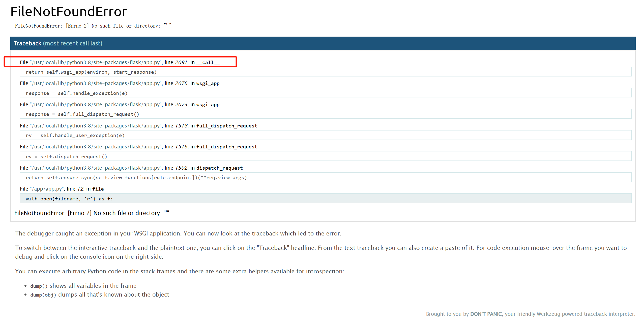Click code line return self.wsgi_app(environ, start_response)
The height and width of the screenshot is (318, 644).
point(91,72)
